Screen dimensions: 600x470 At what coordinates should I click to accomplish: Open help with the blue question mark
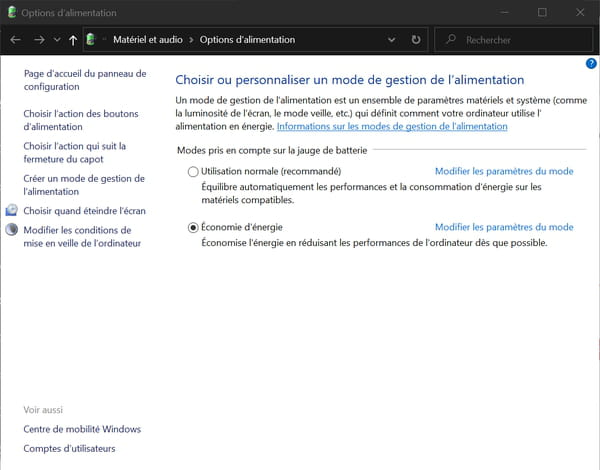[x=591, y=64]
